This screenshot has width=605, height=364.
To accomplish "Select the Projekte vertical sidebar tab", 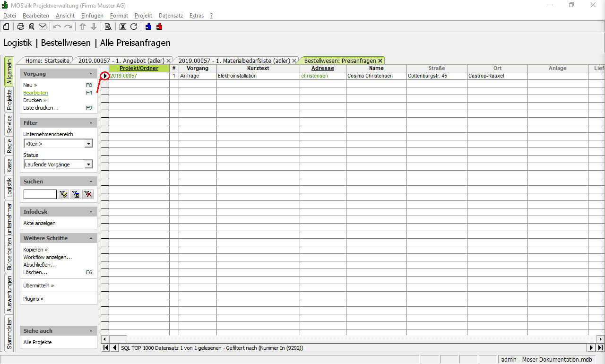I will [9, 100].
